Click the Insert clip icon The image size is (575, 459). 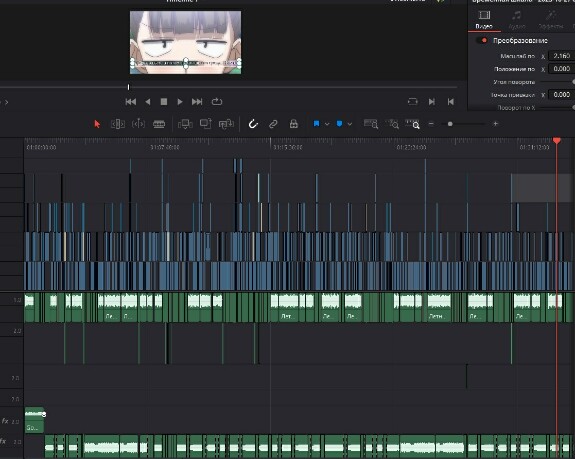(185, 124)
